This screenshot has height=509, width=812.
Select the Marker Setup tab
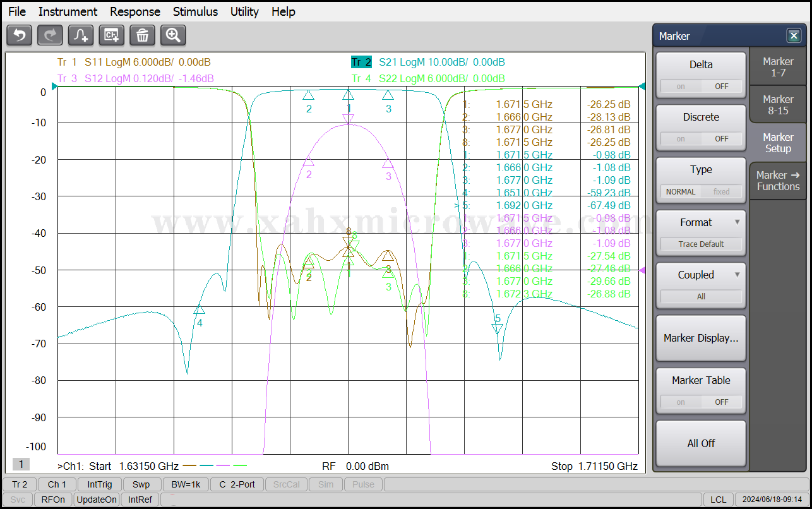click(x=778, y=142)
